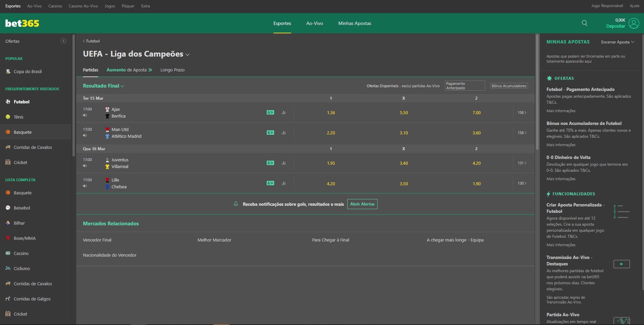The height and width of the screenshot is (325, 644).
Task: Toggle Bônus Acumuladores offer filter
Action: 509,86
